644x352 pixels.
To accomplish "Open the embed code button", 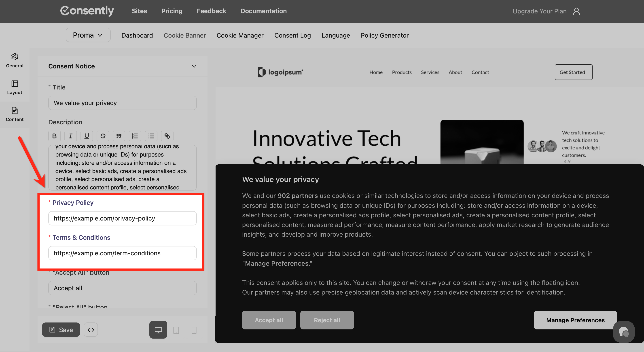I will pyautogui.click(x=91, y=329).
